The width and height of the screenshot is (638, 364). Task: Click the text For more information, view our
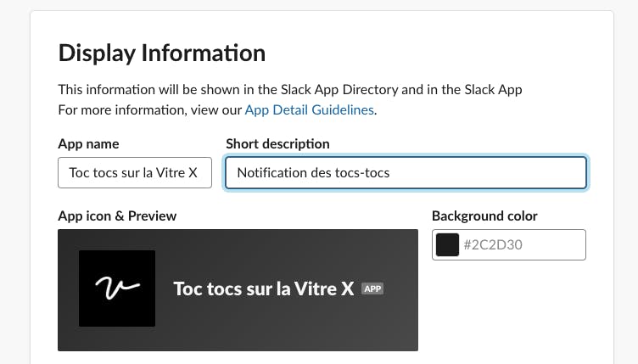pyautogui.click(x=149, y=109)
